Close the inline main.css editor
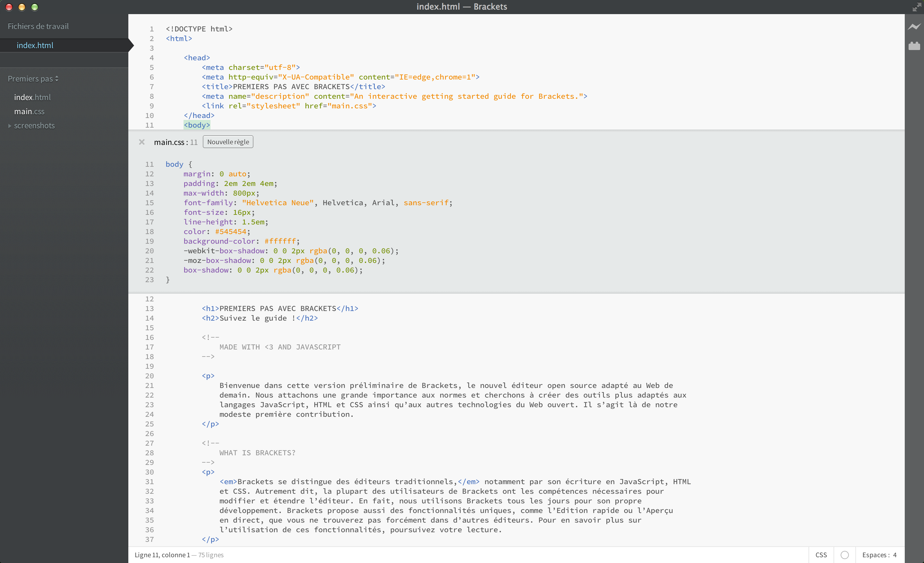 (x=142, y=142)
